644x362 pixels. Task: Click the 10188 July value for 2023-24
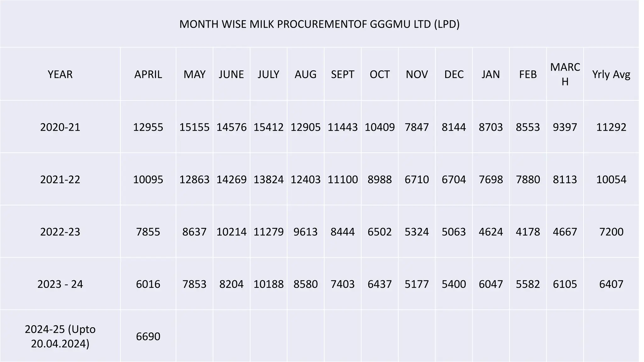(269, 284)
